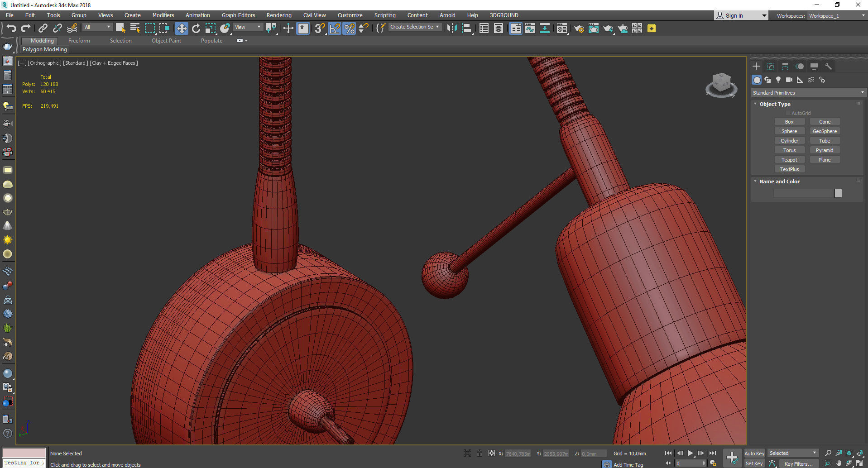Click the object name input field

click(x=803, y=193)
